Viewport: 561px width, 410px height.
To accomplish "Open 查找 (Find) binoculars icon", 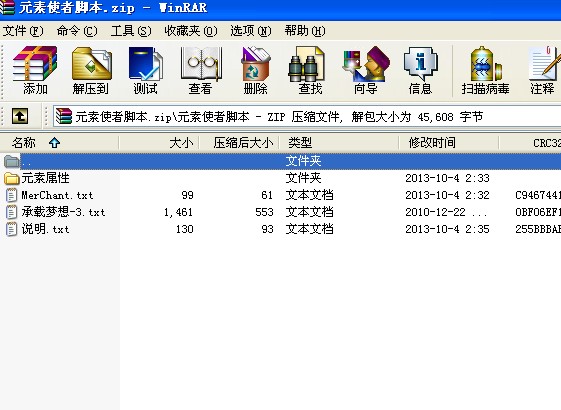I will [310, 70].
